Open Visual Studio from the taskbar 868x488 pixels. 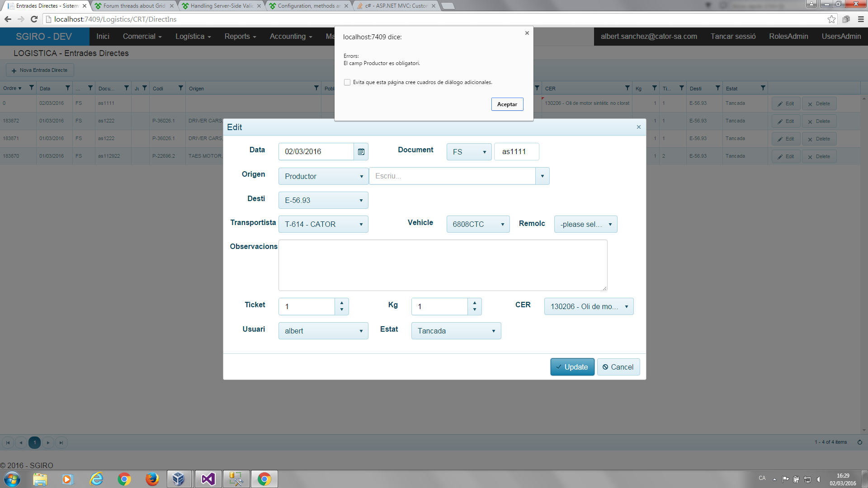[x=208, y=479]
